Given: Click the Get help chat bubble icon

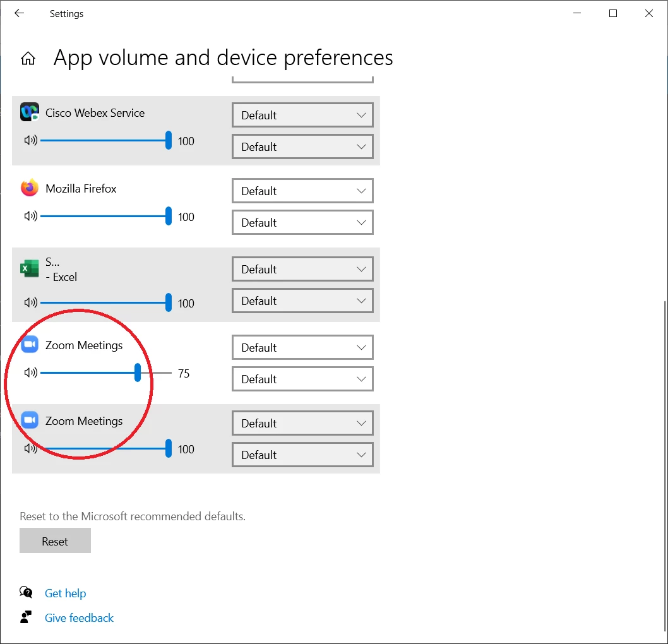Looking at the screenshot, I should tap(26, 592).
